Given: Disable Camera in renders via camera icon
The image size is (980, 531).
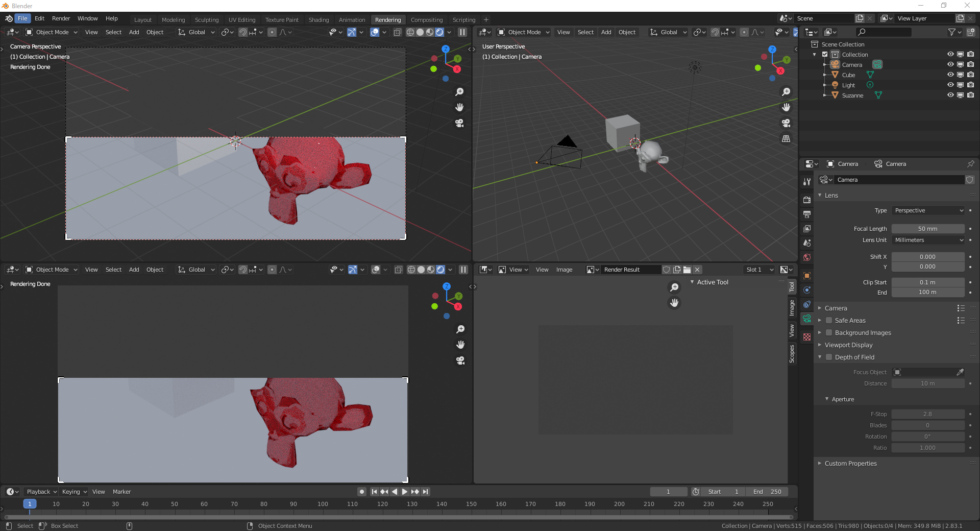Looking at the screenshot, I should tap(970, 64).
